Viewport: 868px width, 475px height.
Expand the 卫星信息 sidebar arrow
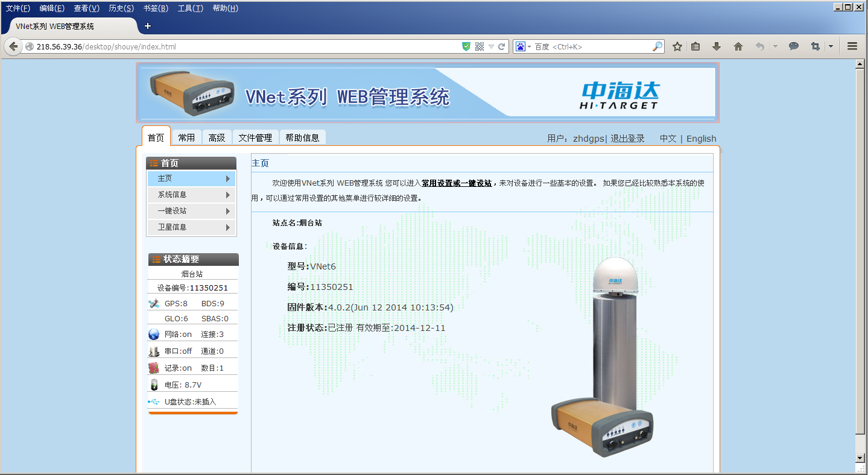[x=228, y=227]
